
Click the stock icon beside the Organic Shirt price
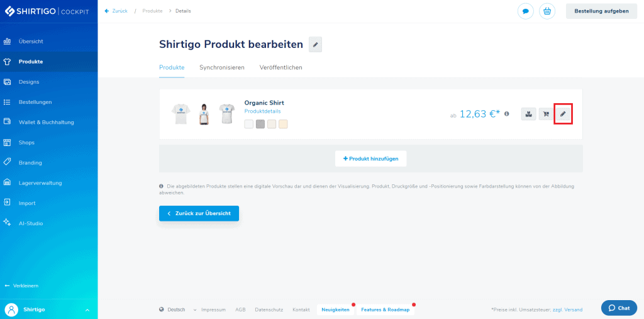(528, 114)
